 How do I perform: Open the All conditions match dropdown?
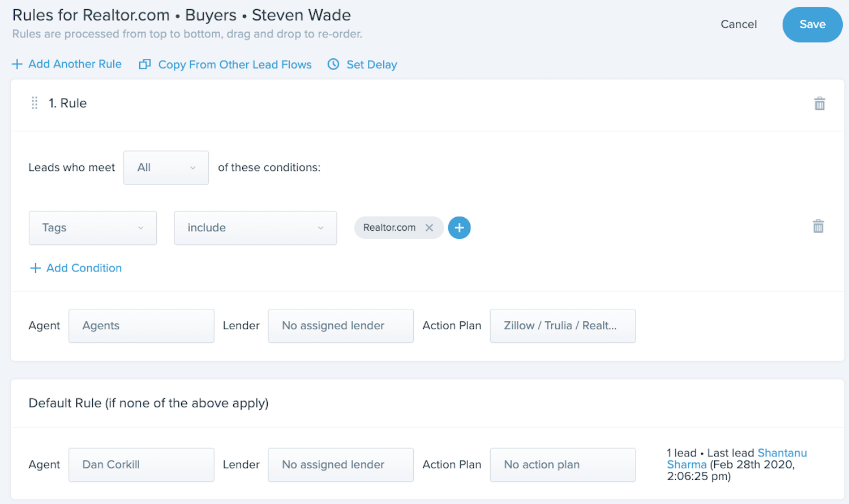point(166,167)
